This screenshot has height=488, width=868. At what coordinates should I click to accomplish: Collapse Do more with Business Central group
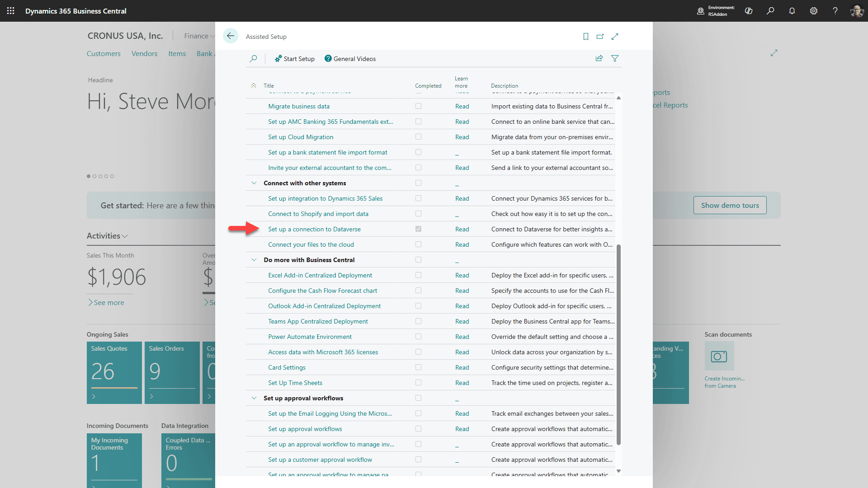(x=254, y=260)
